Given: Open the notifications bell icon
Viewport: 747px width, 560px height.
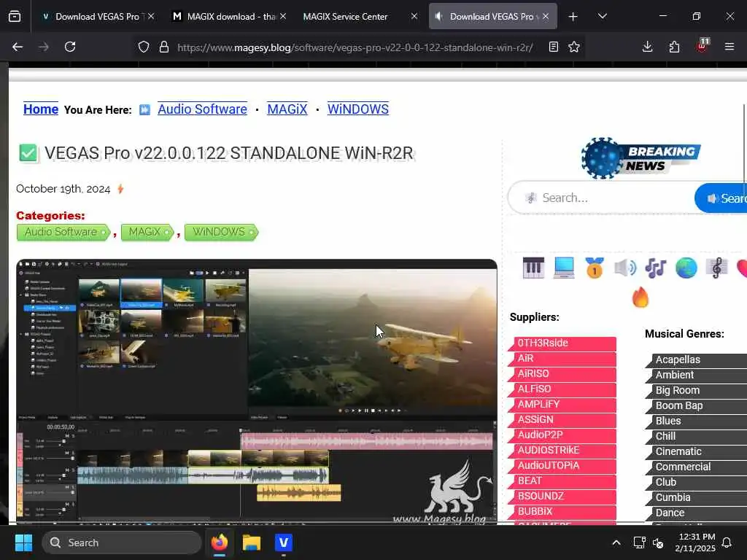Looking at the screenshot, I should pos(727,542).
